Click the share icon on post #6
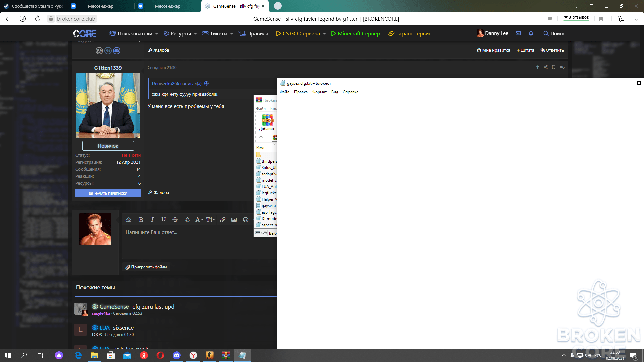 546,67
